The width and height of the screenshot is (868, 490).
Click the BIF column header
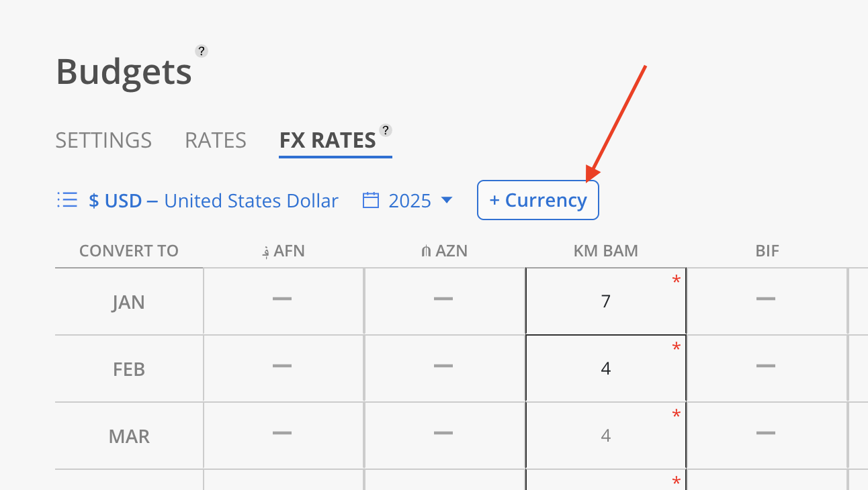tap(767, 251)
